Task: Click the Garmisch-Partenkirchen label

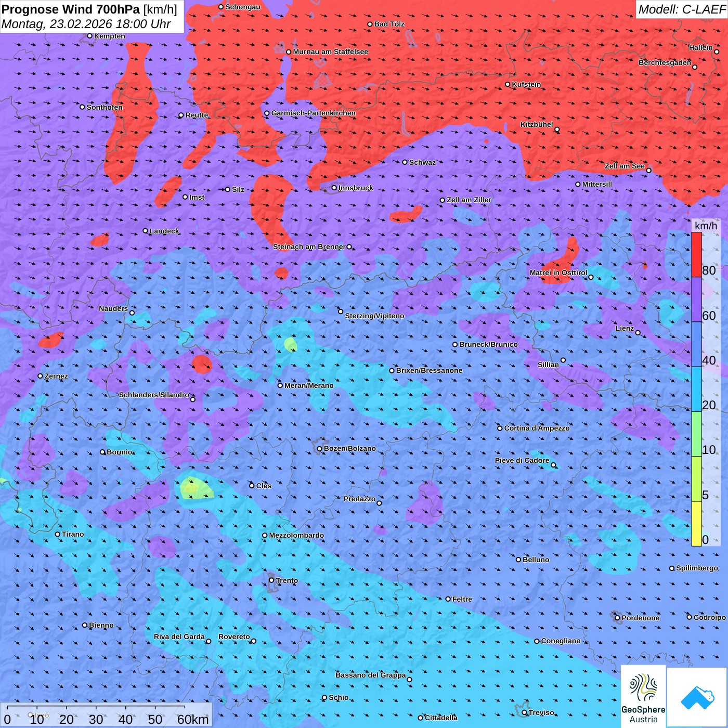Action: 314,113
